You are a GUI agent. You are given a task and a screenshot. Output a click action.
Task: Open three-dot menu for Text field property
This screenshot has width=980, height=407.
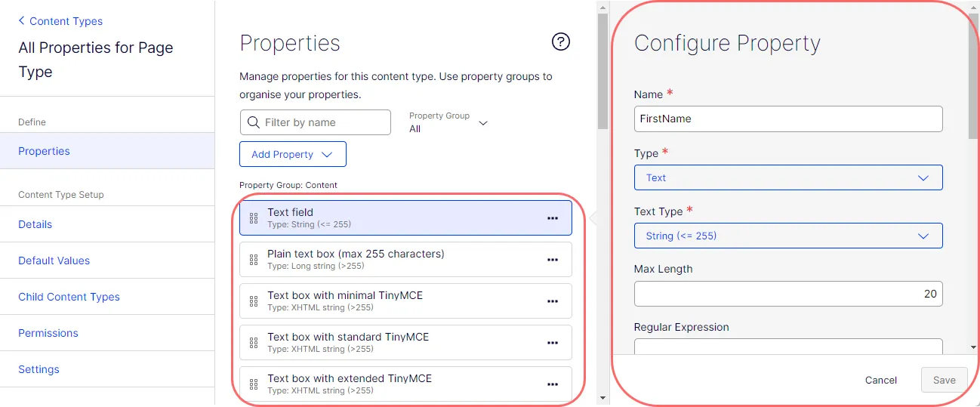553,218
